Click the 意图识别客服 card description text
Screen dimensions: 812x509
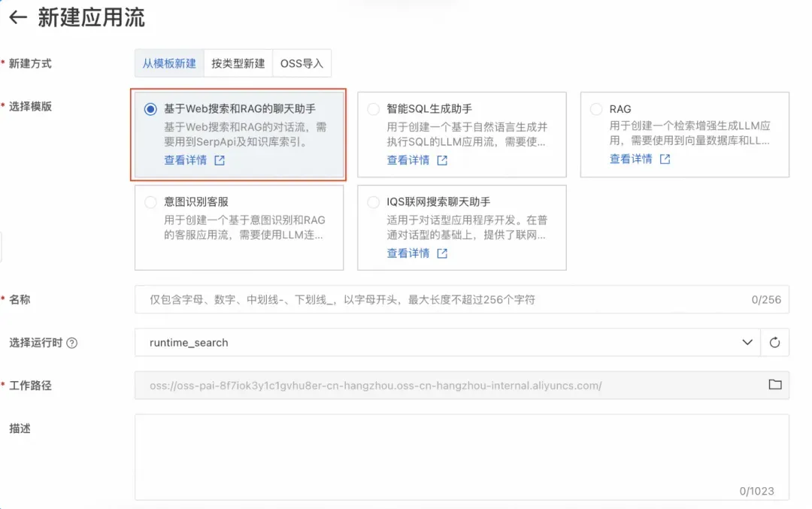pyautogui.click(x=244, y=227)
